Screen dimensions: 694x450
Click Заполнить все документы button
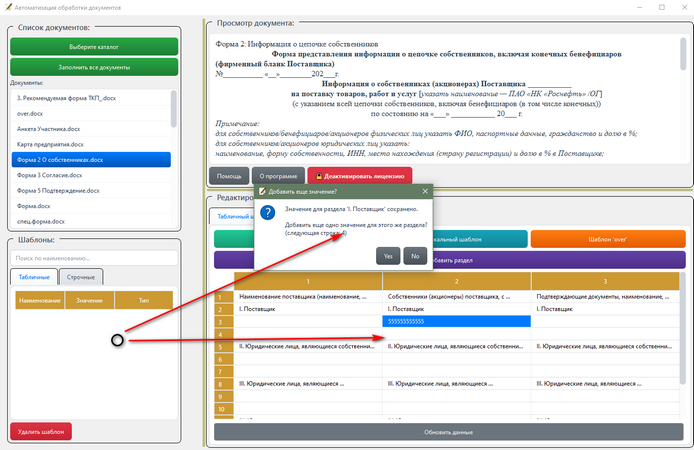[x=94, y=67]
